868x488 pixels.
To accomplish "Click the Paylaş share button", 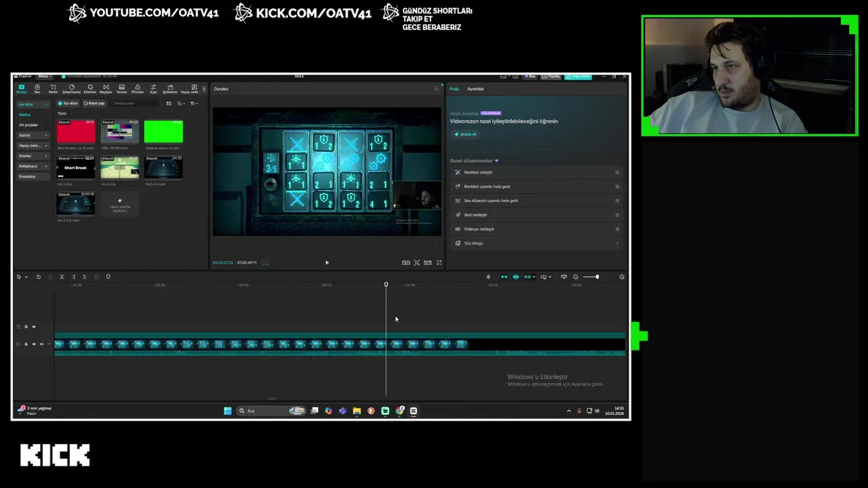I will [552, 77].
